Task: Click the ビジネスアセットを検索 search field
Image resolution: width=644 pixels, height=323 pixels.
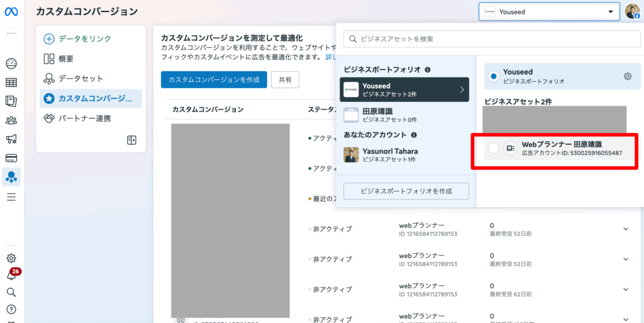Action: [x=492, y=39]
